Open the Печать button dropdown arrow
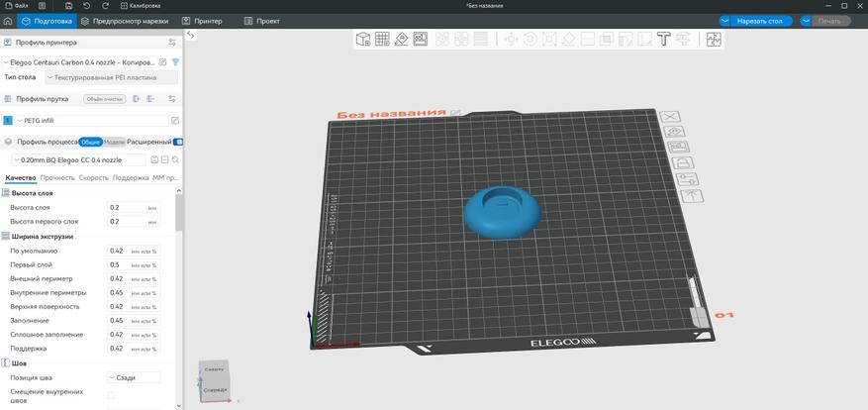 (807, 21)
